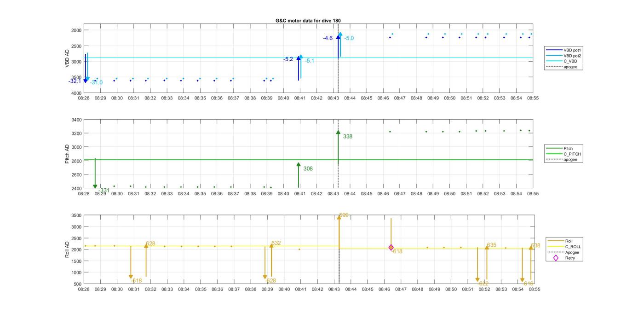
Task: Click the "3500" tick on the Roll y-axis
Action: 76,215
